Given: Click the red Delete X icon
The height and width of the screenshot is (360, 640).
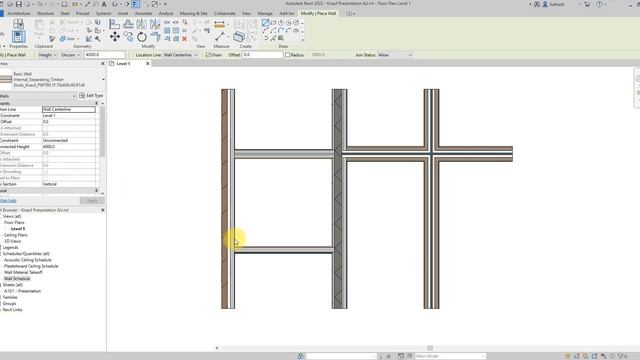Looking at the screenshot, I should (x=184, y=39).
